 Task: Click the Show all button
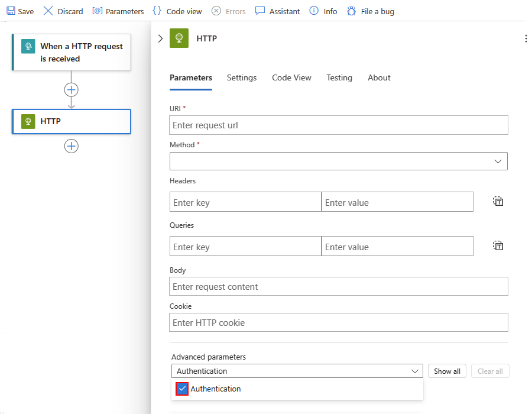click(x=447, y=371)
